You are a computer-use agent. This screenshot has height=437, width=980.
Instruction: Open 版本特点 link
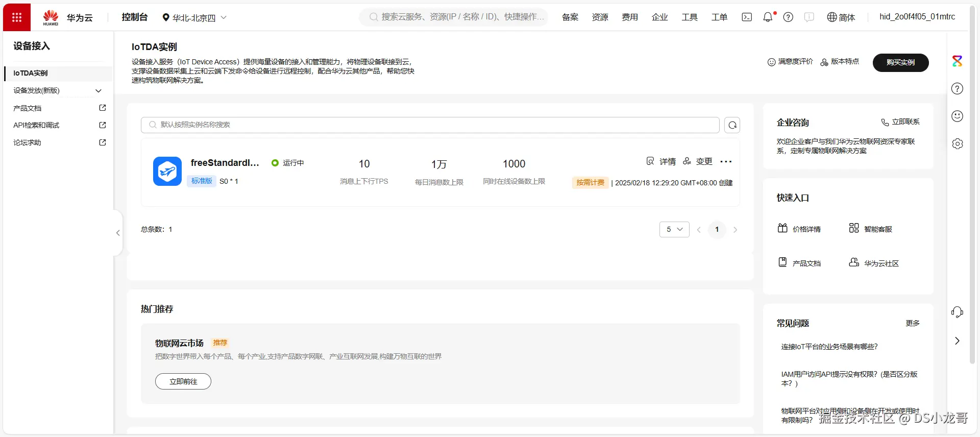coord(840,62)
